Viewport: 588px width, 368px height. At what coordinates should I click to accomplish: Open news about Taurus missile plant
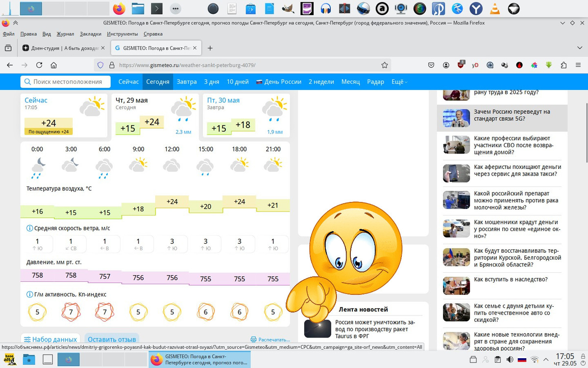point(375,329)
